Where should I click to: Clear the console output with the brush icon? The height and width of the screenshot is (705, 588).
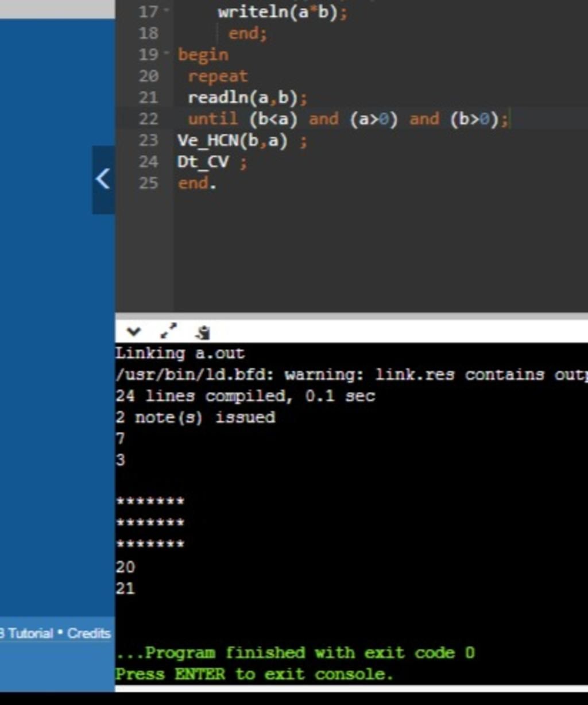(203, 332)
